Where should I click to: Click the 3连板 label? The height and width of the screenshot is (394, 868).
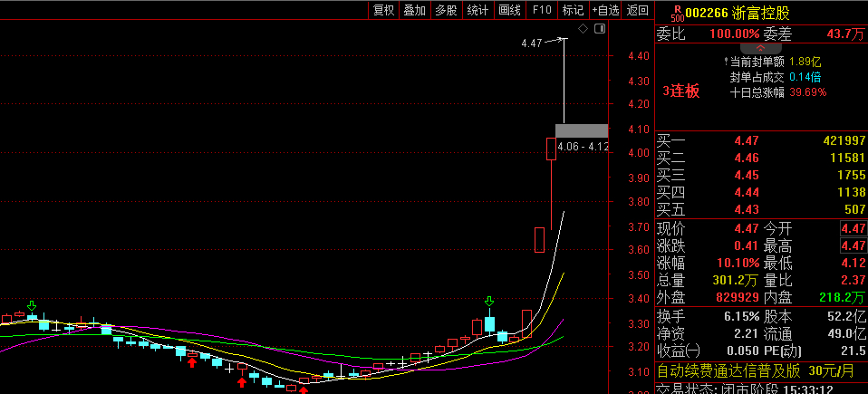[680, 91]
